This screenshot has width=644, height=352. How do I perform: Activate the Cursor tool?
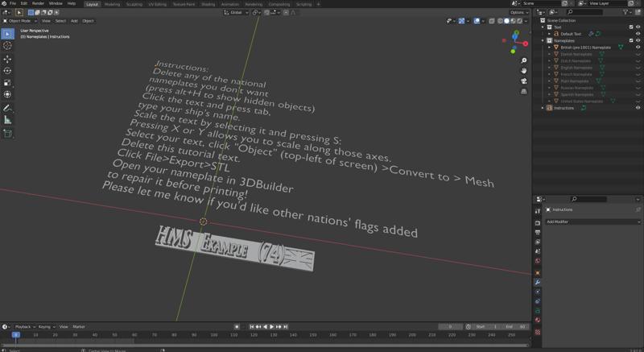click(x=7, y=46)
